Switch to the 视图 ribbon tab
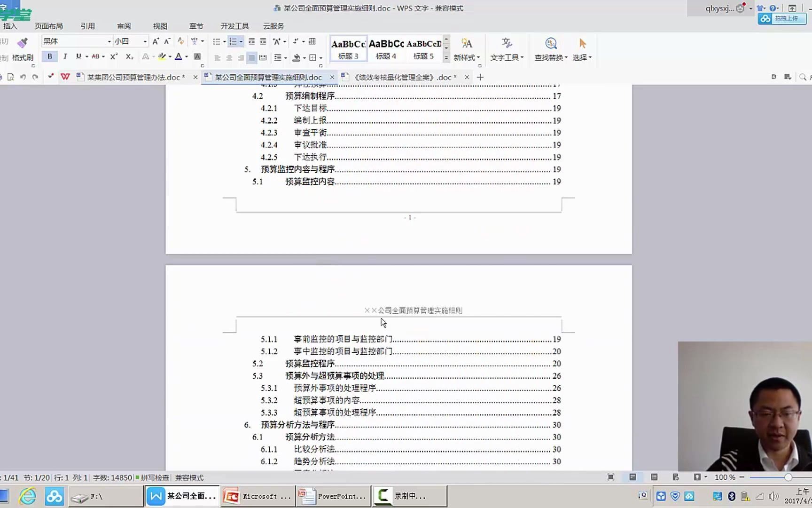 [160, 26]
